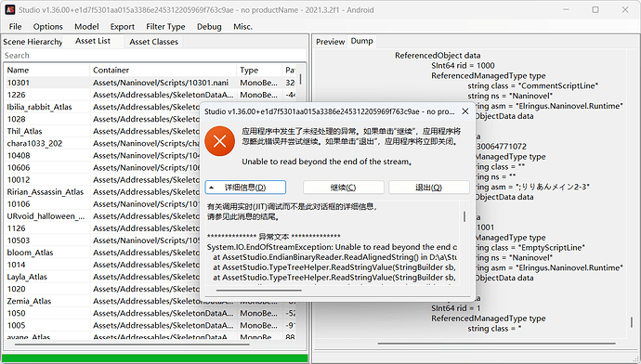641x364 pixels.
Task: Click the asset list horizontal scrollbar
Action: tap(132, 344)
